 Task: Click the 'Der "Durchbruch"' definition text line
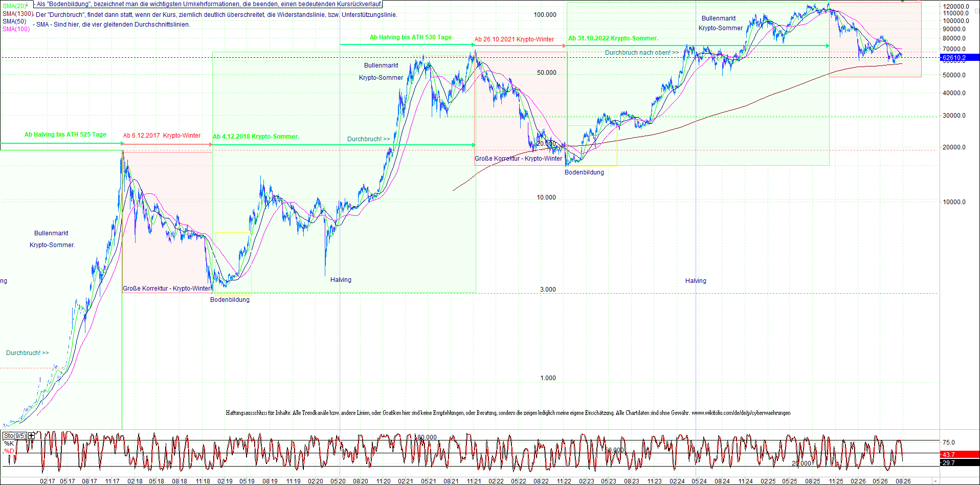point(216,15)
